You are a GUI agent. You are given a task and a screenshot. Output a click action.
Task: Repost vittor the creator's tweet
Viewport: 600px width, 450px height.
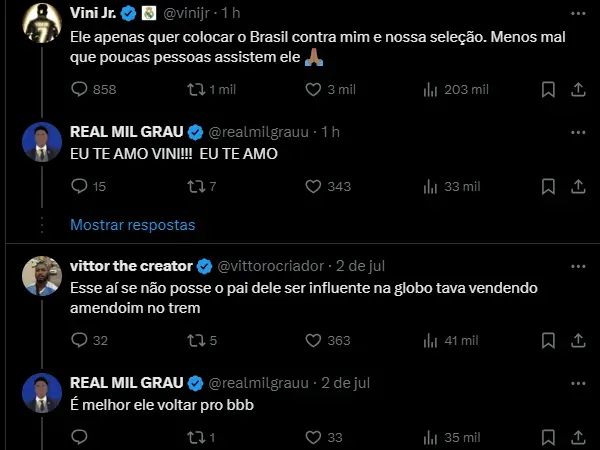[197, 341]
